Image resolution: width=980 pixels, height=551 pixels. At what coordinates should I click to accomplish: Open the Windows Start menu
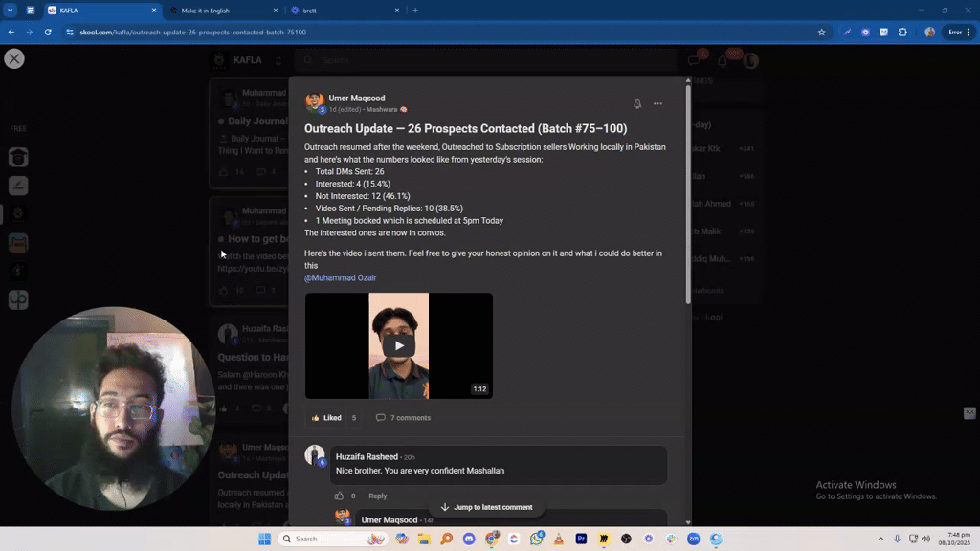pyautogui.click(x=264, y=539)
